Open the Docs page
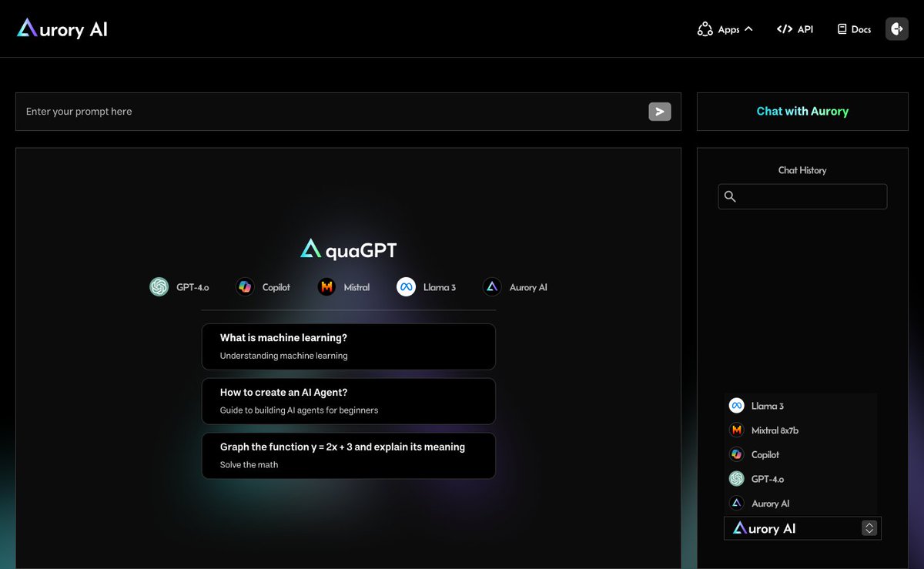The height and width of the screenshot is (569, 924). pos(854,29)
